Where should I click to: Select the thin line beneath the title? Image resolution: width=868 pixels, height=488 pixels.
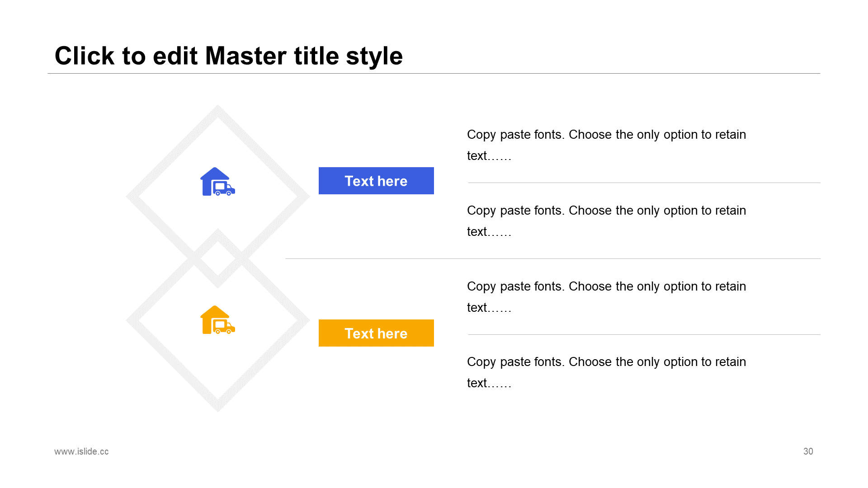point(434,73)
